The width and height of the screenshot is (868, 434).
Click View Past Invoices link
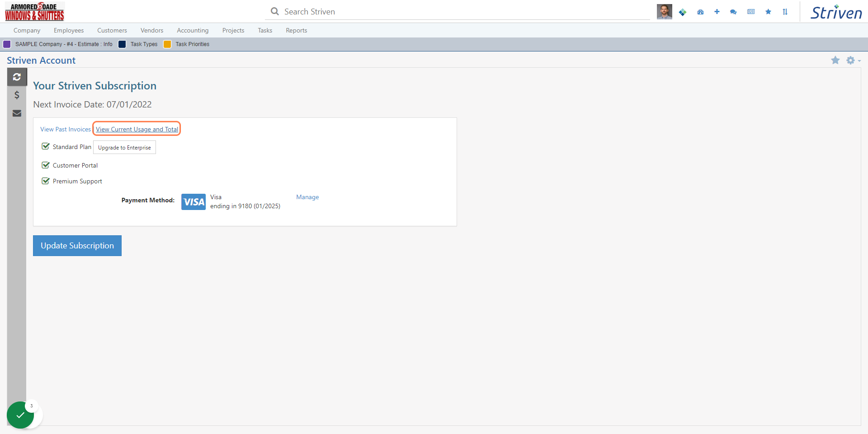coord(66,129)
